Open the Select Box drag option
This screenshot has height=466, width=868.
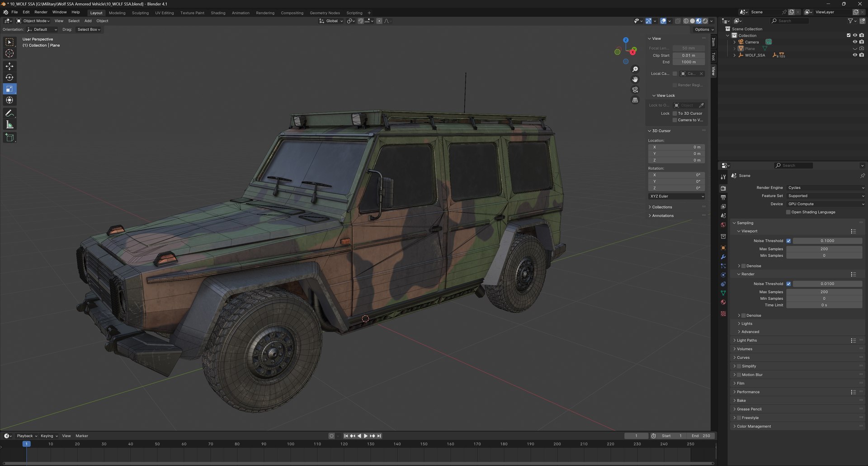click(x=89, y=29)
